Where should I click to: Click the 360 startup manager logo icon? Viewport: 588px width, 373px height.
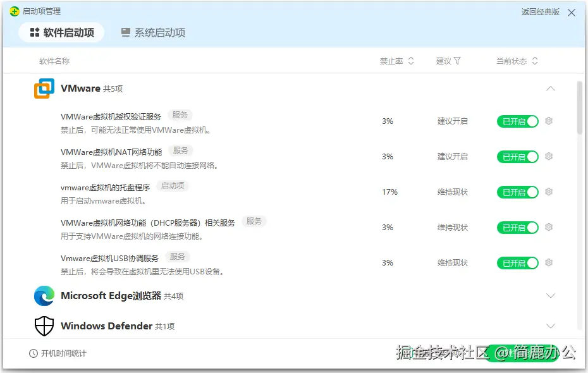click(x=15, y=11)
